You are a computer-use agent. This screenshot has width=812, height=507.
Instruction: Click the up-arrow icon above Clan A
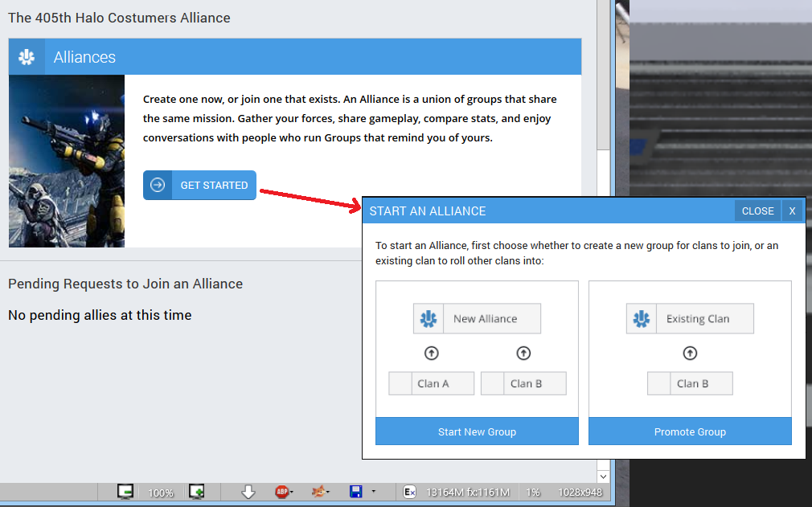[432, 354]
